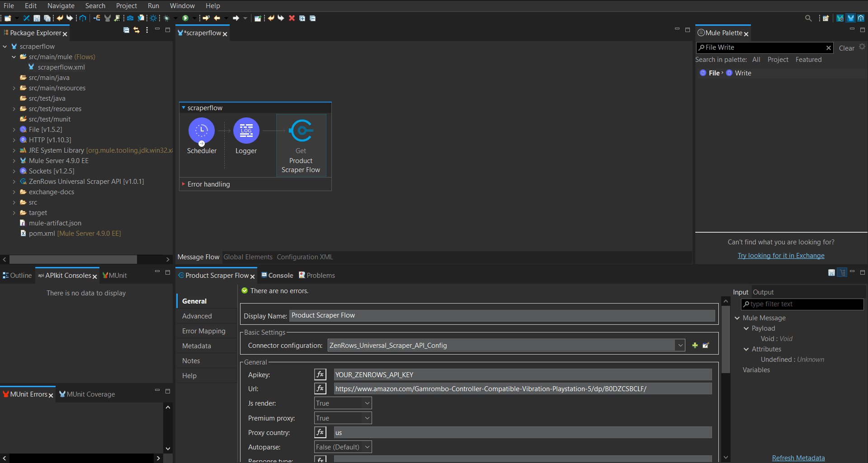The width and height of the screenshot is (868, 463).
Task: Click Clear in the Mule Palette search
Action: [x=846, y=48]
